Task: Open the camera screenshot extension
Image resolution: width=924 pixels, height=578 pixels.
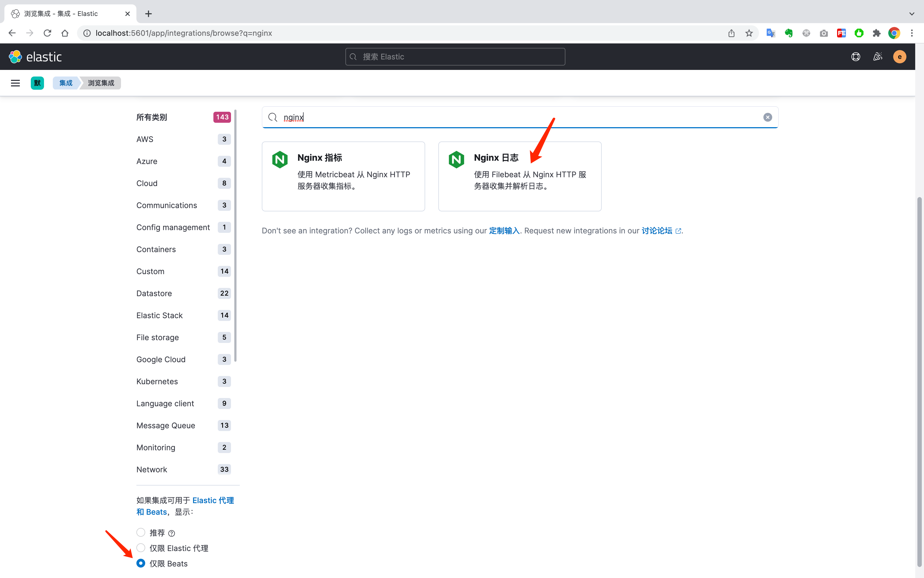Action: 824,33
